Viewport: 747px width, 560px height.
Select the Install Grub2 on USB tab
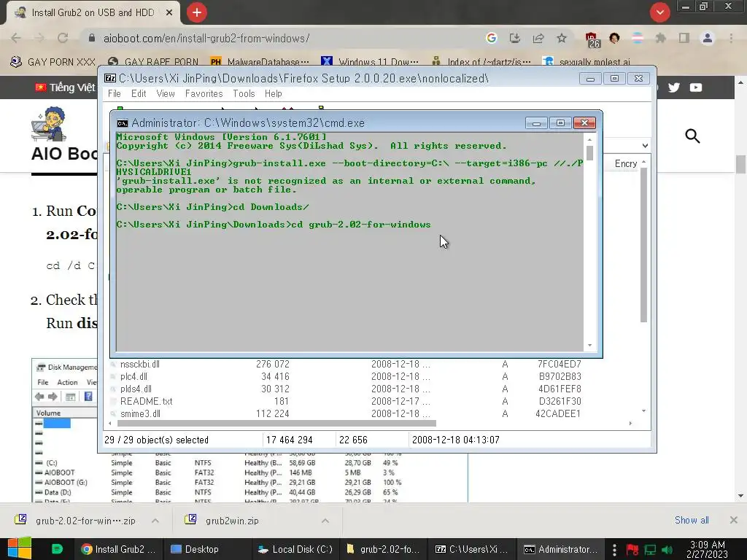point(93,13)
